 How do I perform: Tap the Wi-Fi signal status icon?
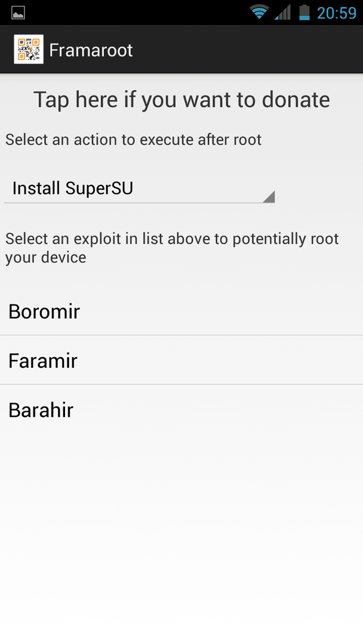259,13
